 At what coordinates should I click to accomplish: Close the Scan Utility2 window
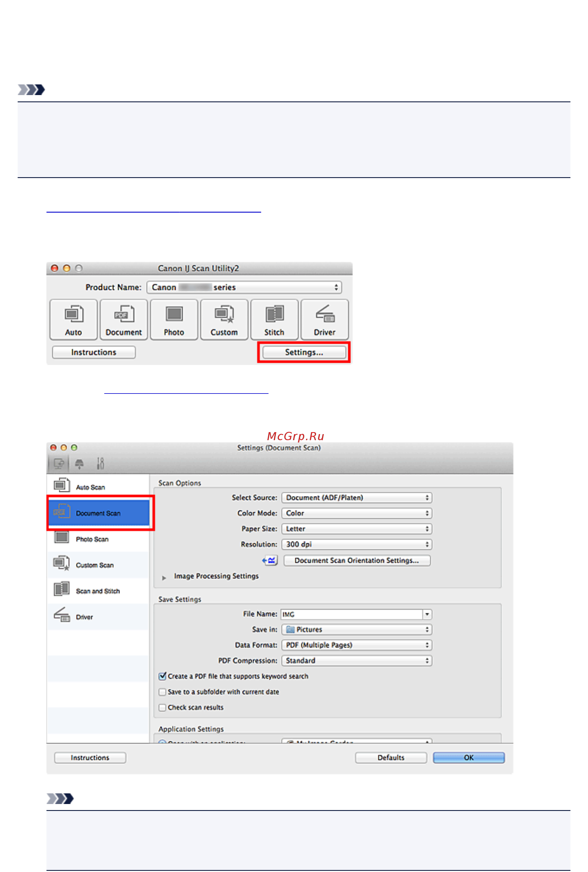(54, 268)
